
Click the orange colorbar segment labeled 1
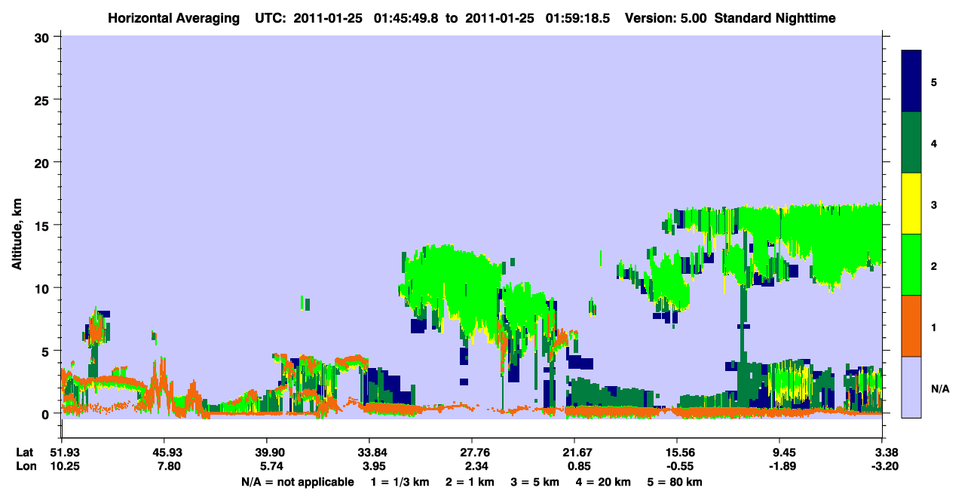[911, 326]
